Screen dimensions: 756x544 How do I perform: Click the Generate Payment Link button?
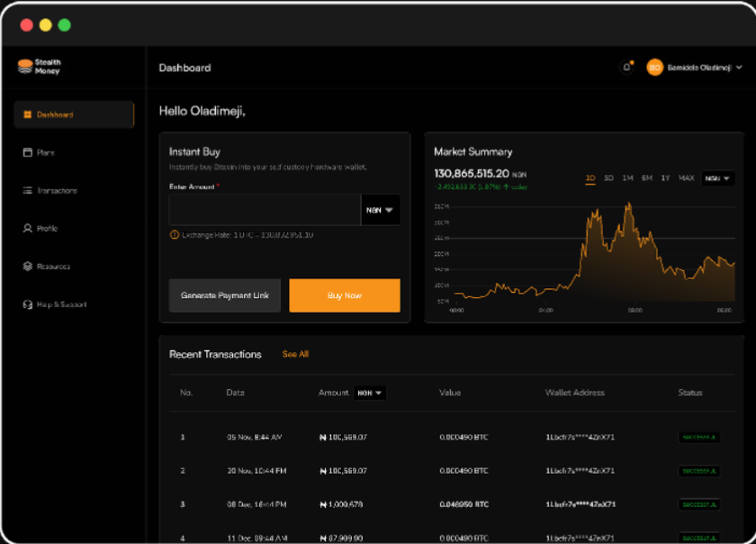click(x=225, y=295)
